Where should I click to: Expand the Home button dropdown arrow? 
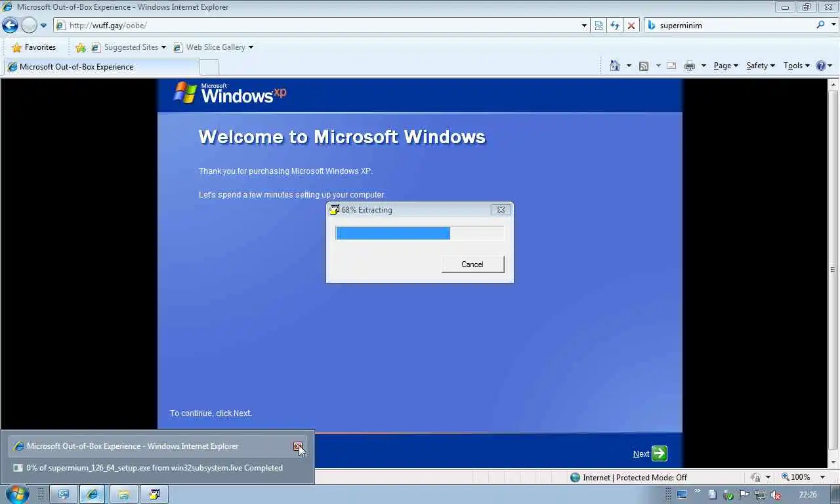629,66
